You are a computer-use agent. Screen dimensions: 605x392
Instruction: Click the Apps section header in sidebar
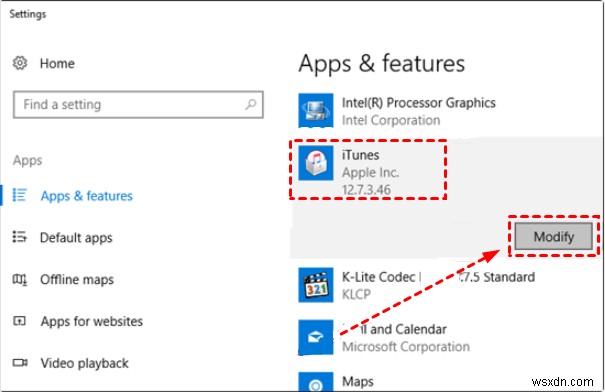27,161
